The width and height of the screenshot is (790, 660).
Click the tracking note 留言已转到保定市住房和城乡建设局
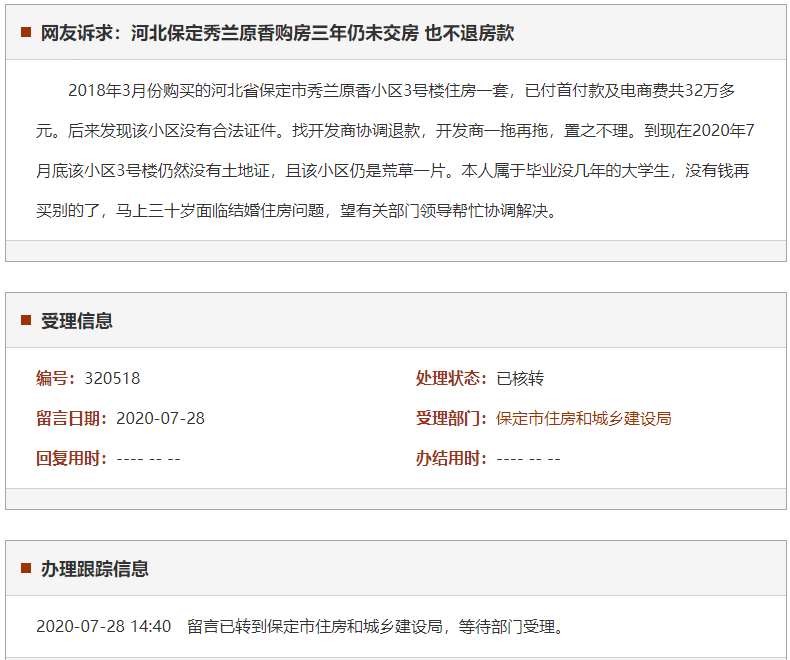pos(376,627)
